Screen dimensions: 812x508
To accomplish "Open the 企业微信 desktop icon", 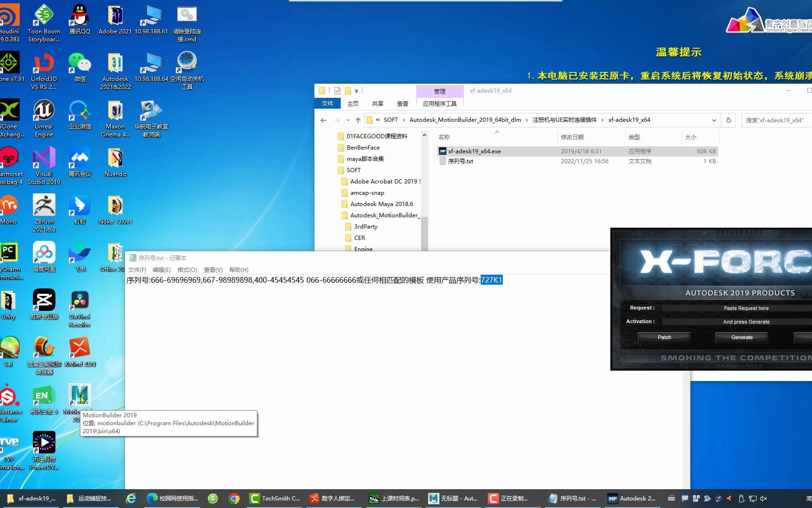I will 79,114.
